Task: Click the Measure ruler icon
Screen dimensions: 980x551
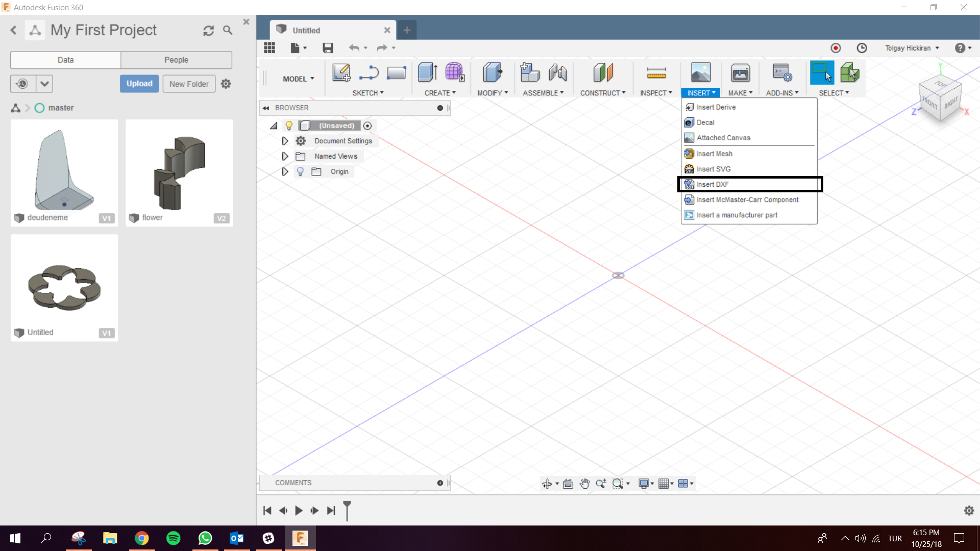Action: click(x=656, y=72)
